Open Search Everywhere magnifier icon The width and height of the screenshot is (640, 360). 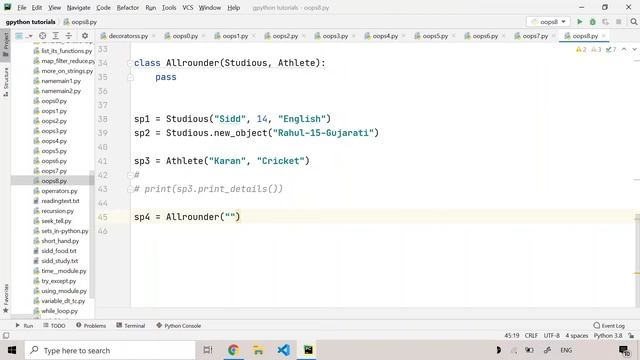click(x=633, y=22)
